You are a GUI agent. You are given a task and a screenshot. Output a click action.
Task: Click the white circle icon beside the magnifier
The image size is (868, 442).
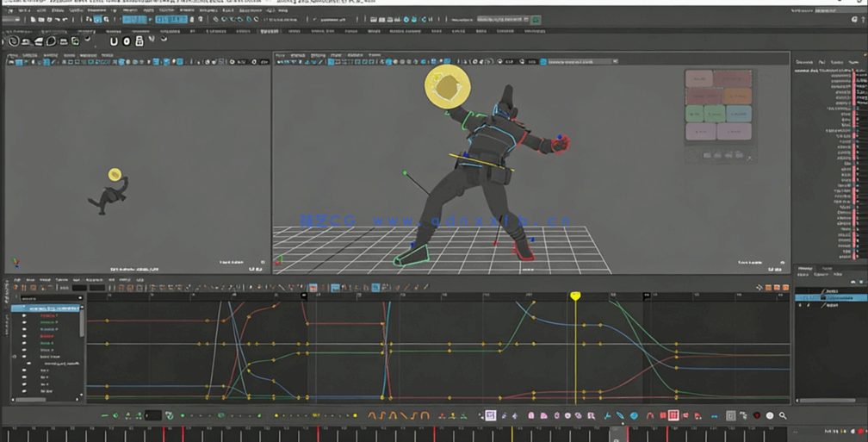[770, 415]
